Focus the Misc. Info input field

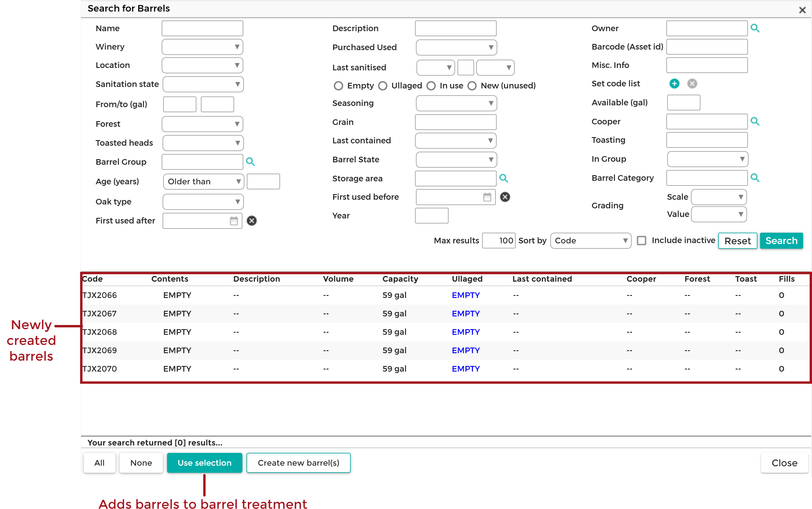(707, 65)
